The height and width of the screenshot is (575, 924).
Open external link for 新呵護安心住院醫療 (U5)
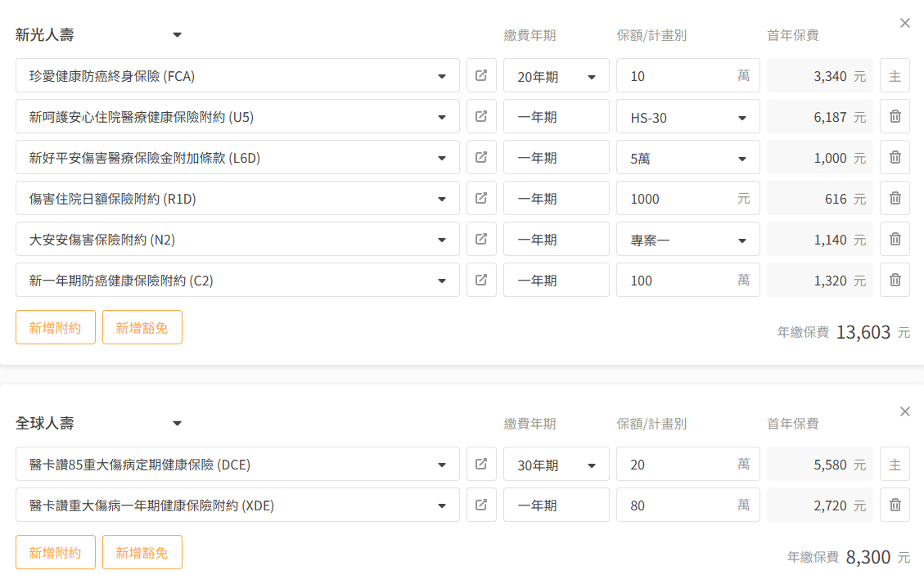pyautogui.click(x=481, y=117)
